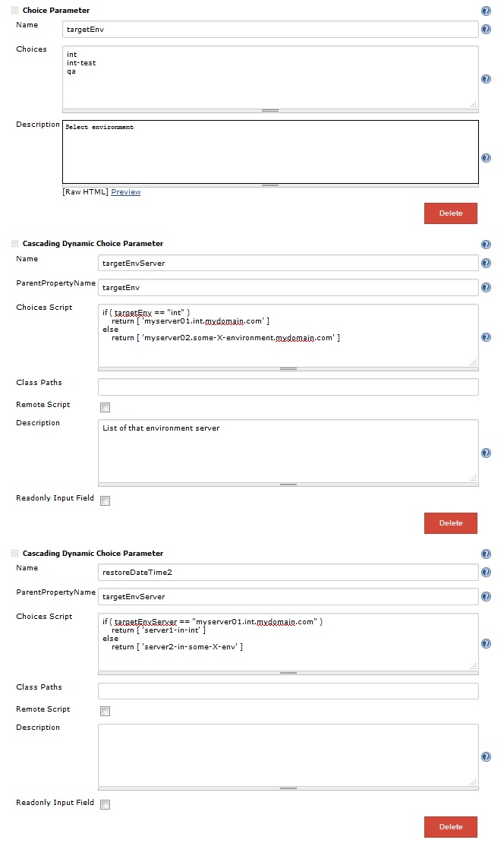The width and height of the screenshot is (504, 843).
Task: Toggle Remote Script checkbox under targetEnvServer
Action: [106, 407]
